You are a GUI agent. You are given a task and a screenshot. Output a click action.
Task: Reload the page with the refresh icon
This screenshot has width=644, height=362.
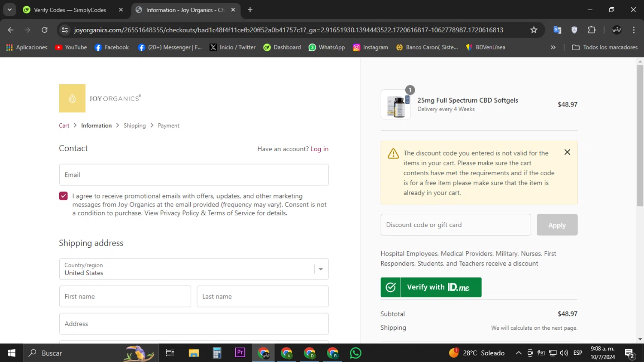(45, 30)
